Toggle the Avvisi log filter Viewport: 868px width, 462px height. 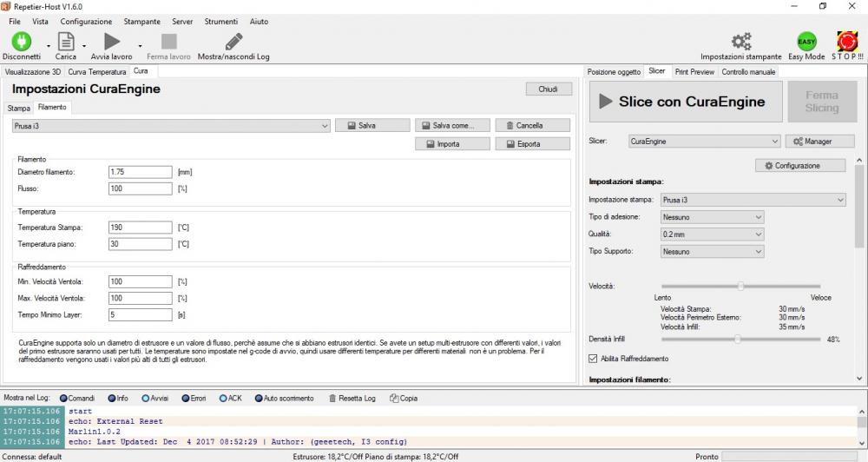(145, 399)
